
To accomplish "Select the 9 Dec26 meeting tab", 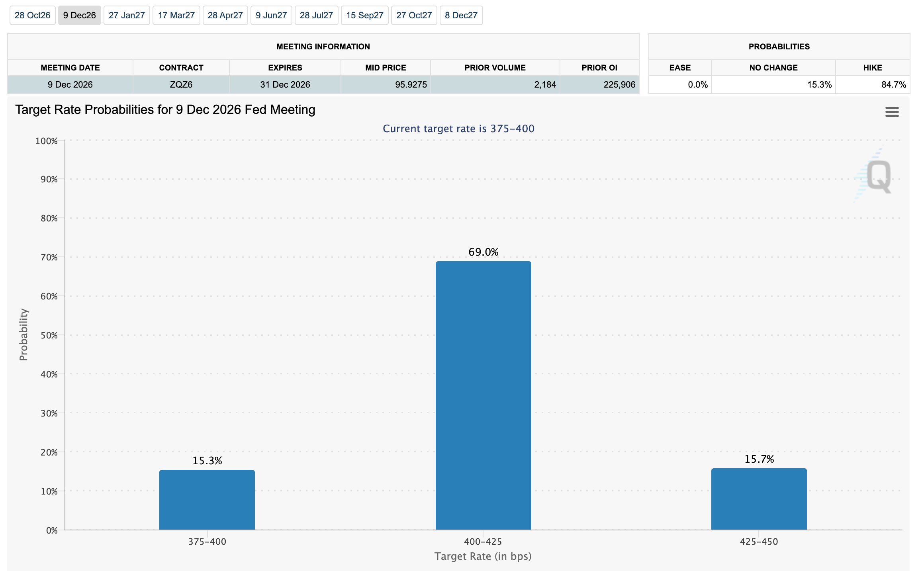I will pyautogui.click(x=80, y=16).
